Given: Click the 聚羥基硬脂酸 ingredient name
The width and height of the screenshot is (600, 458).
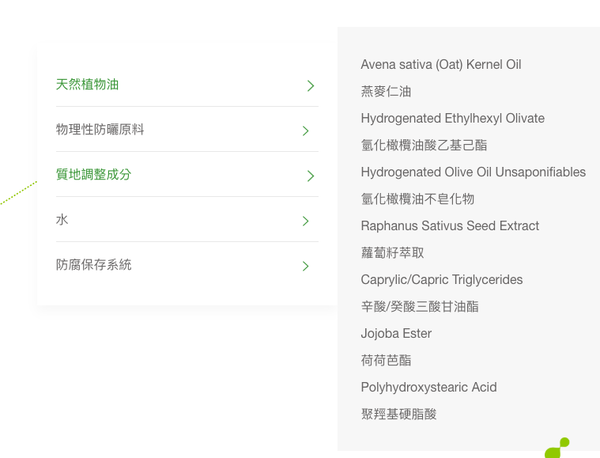Looking at the screenshot, I should coord(399,414).
